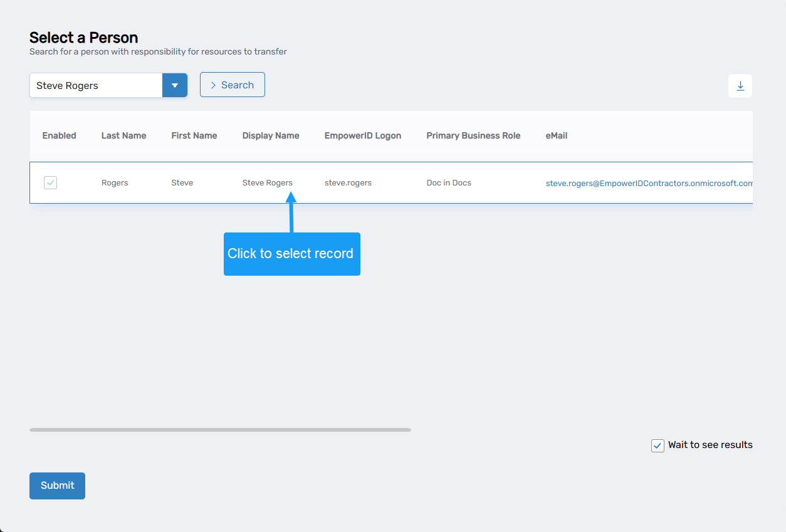Click the download export icon

pyautogui.click(x=740, y=86)
